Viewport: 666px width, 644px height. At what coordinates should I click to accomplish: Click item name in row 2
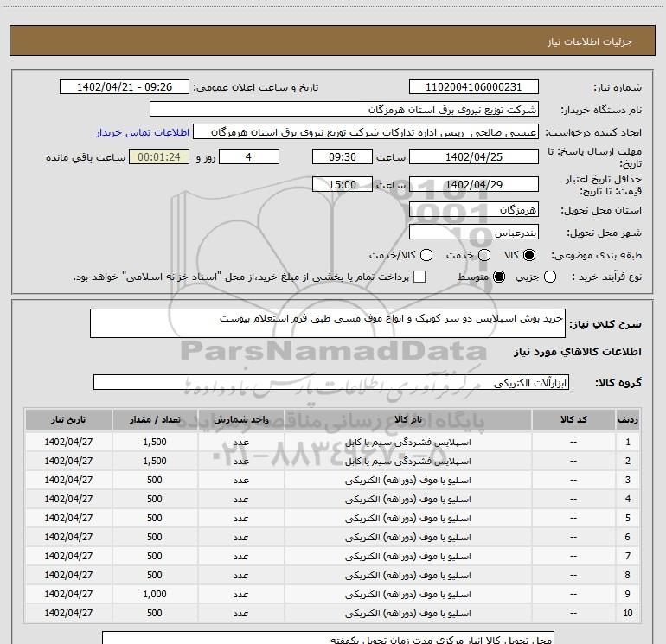click(x=407, y=461)
